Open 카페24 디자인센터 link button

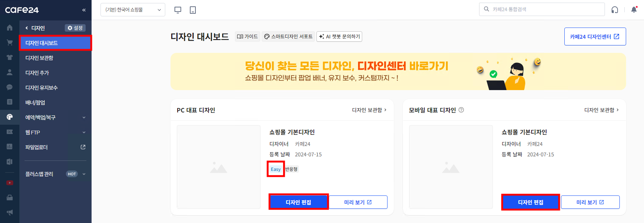point(595,36)
